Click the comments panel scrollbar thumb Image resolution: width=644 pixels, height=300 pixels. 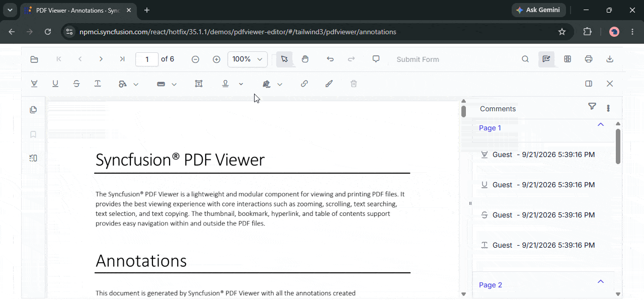click(x=618, y=146)
